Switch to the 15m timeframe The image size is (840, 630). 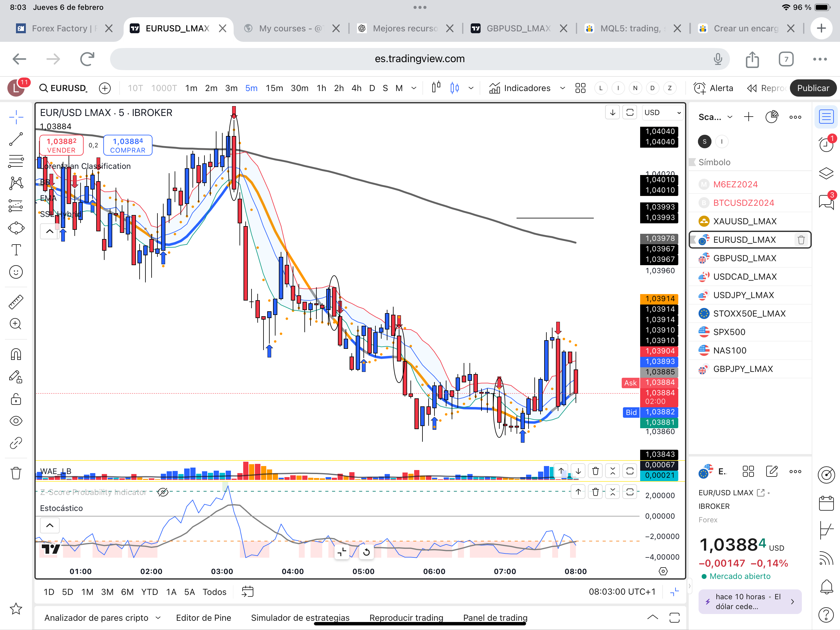pos(274,88)
